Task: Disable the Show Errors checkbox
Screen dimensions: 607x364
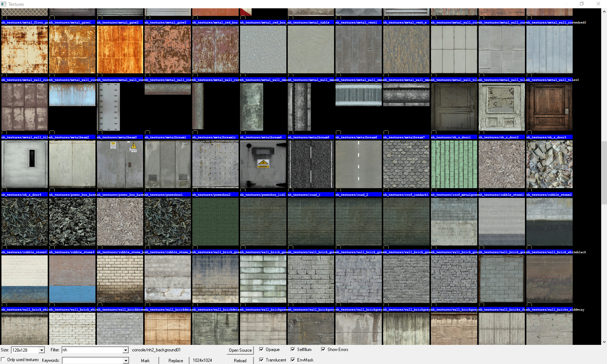Action: (323, 349)
